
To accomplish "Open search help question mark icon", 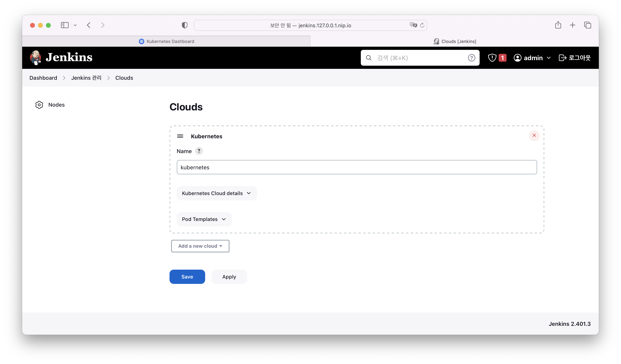I will point(471,58).
